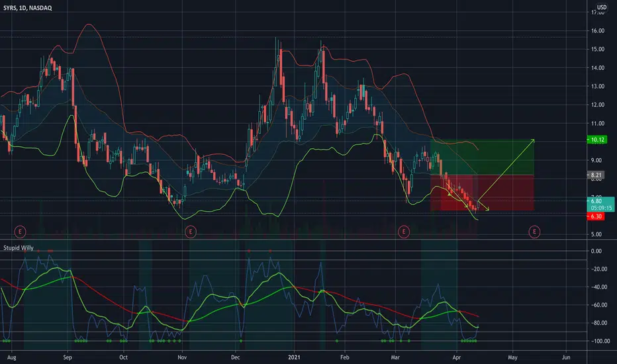617x364 pixels.
Task: Click the -60.00 indicator scale label
Action: click(598, 305)
